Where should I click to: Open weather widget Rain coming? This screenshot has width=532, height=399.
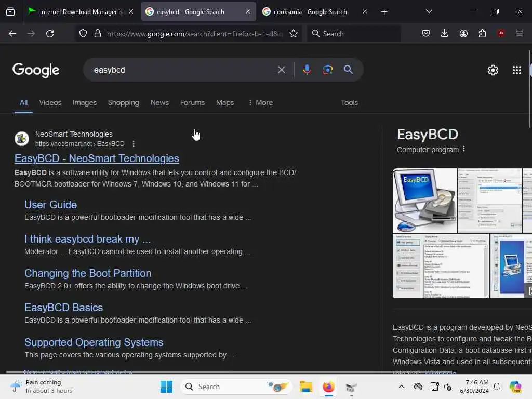pos(42,387)
